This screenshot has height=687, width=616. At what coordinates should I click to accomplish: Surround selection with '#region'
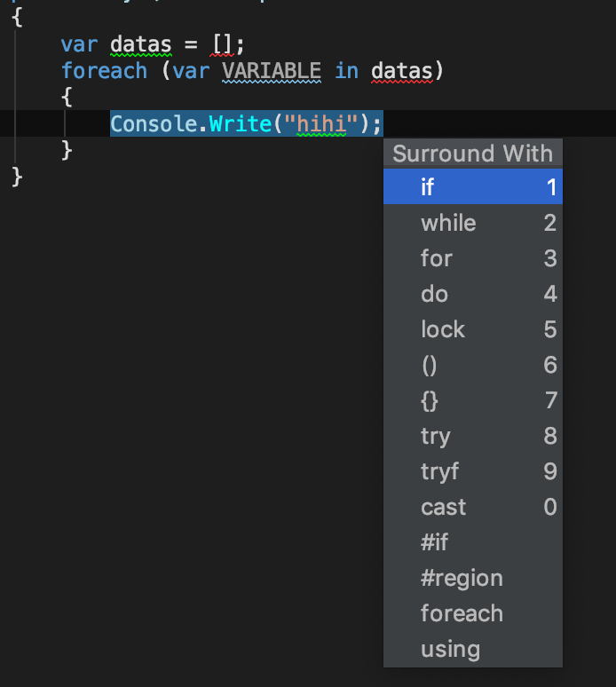click(x=471, y=578)
